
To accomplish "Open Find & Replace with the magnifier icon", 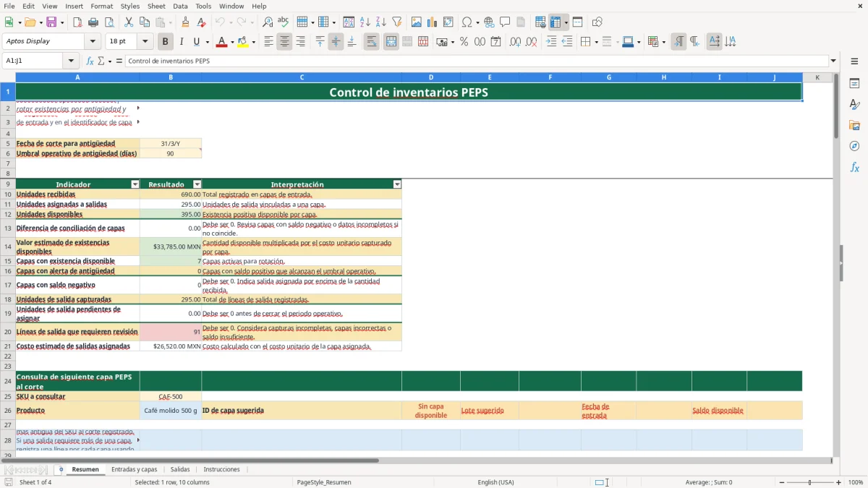I will 268,22.
